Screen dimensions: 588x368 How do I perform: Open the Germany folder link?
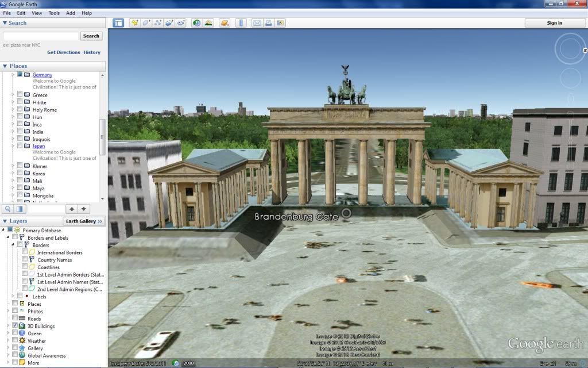(x=42, y=75)
